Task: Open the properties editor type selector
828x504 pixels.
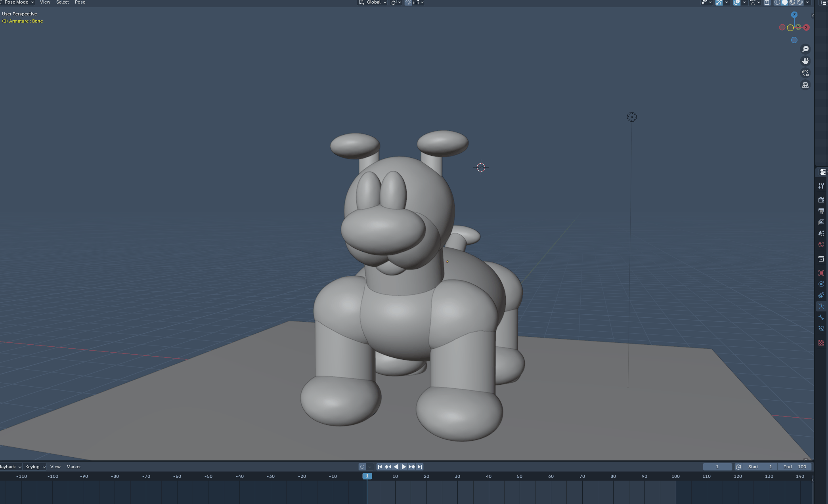Action: (x=823, y=172)
